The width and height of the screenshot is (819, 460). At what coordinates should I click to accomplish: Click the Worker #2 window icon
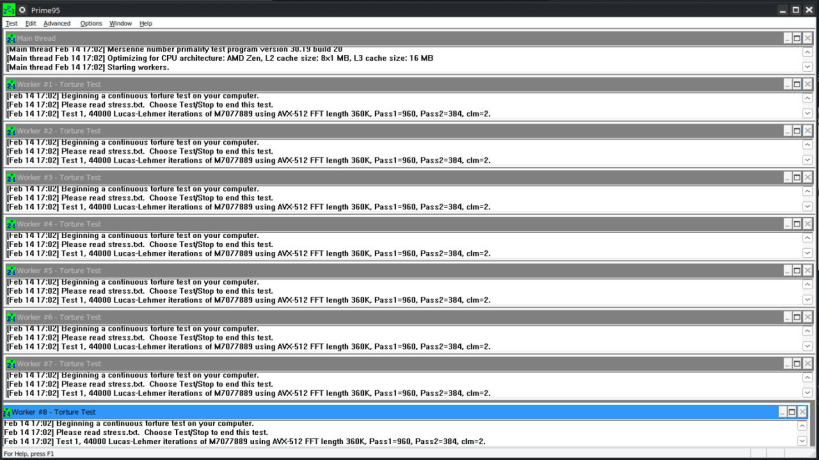[x=11, y=131]
